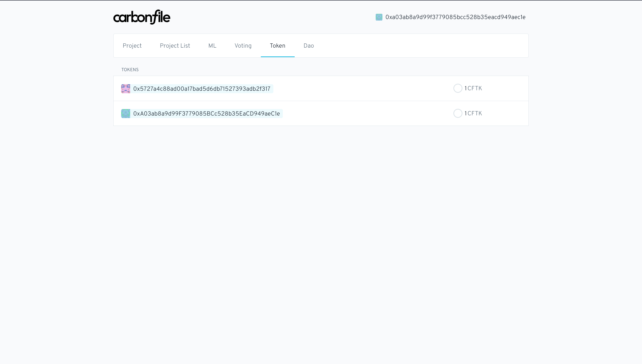Click the account identicon in the header
Screen dimensions: 642x364
tap(379, 17)
